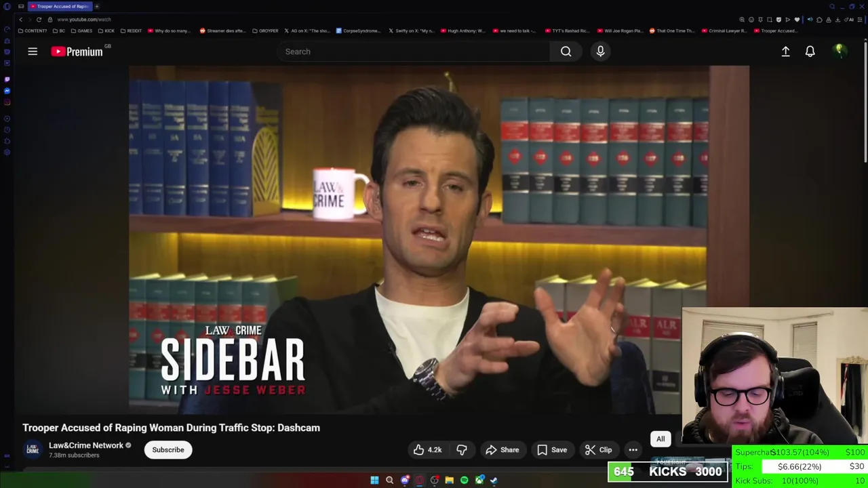Share the Trooper Accused video

[502, 450]
